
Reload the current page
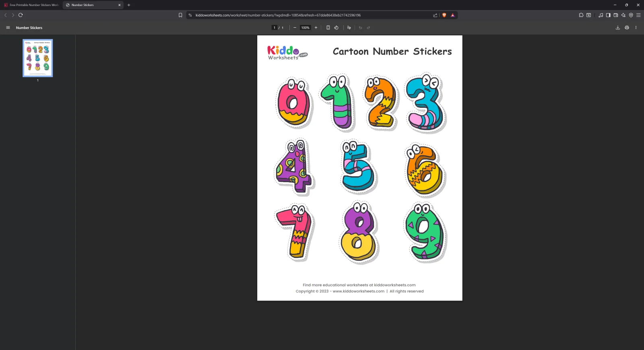21,15
